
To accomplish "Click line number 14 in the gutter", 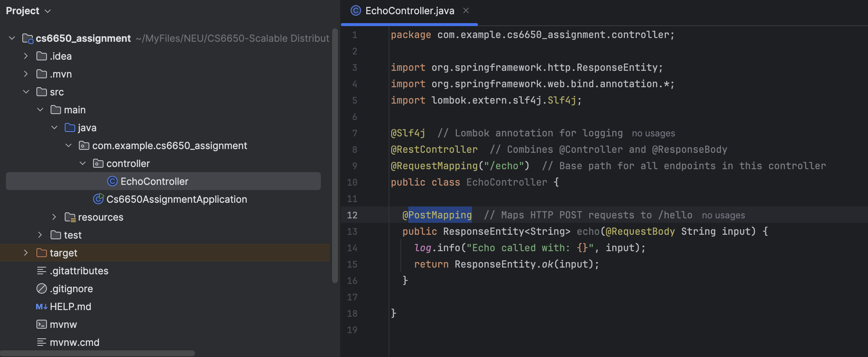I will pos(352,248).
